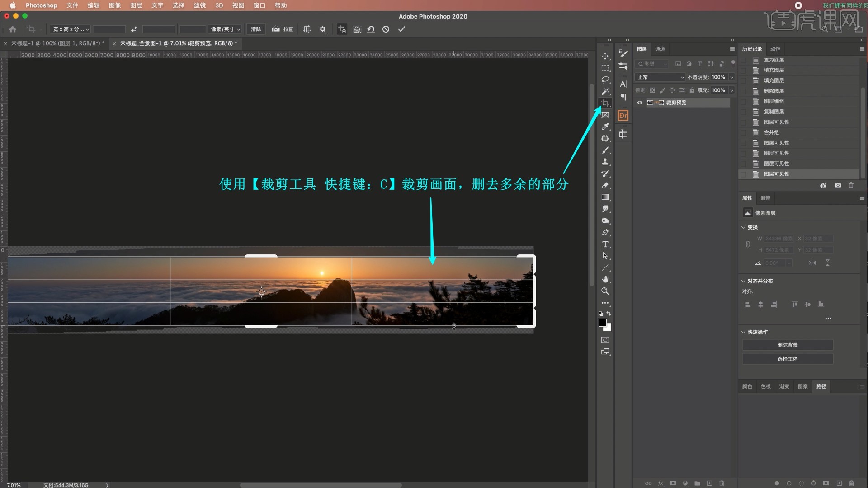Select the Eraser tool
The image size is (868, 488).
tap(605, 185)
